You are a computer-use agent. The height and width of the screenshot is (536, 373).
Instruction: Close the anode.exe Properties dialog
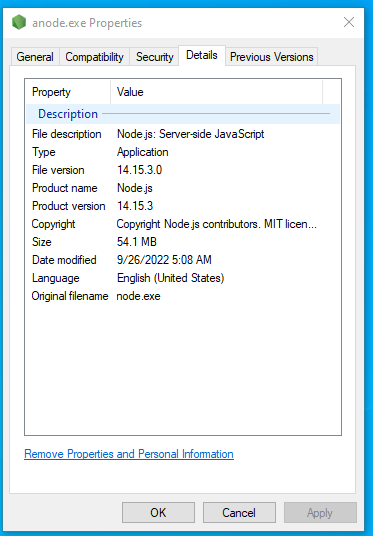click(x=349, y=22)
